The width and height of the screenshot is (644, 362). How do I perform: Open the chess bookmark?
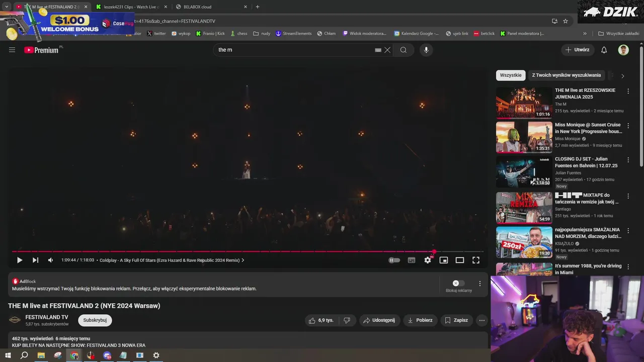coord(239,34)
